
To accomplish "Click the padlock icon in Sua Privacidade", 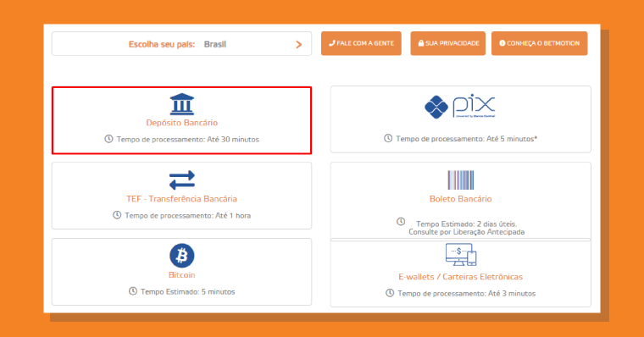I will (421, 43).
